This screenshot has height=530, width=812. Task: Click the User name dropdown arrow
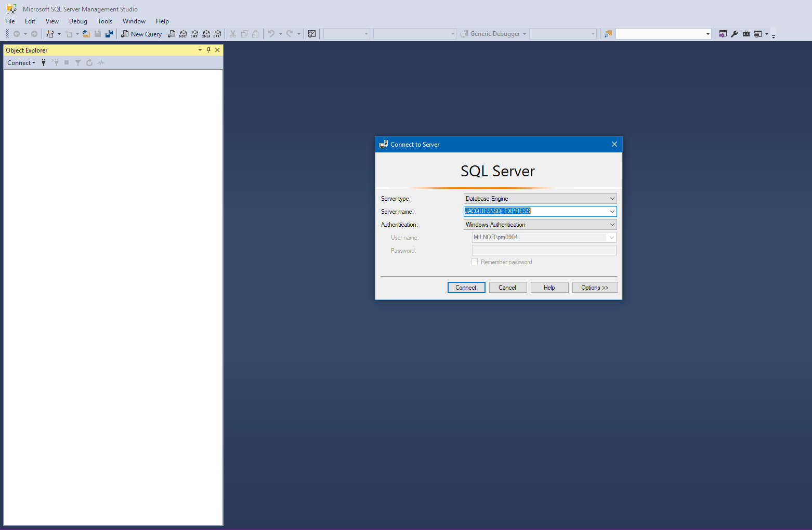[612, 237]
